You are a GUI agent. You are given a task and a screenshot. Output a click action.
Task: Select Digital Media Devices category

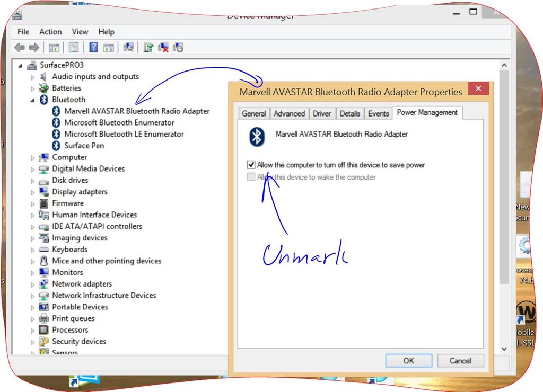tap(89, 169)
